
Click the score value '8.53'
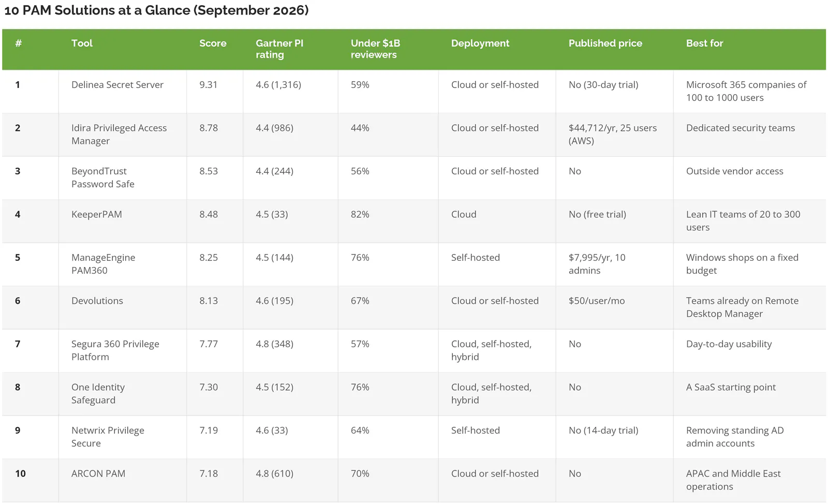[209, 171]
